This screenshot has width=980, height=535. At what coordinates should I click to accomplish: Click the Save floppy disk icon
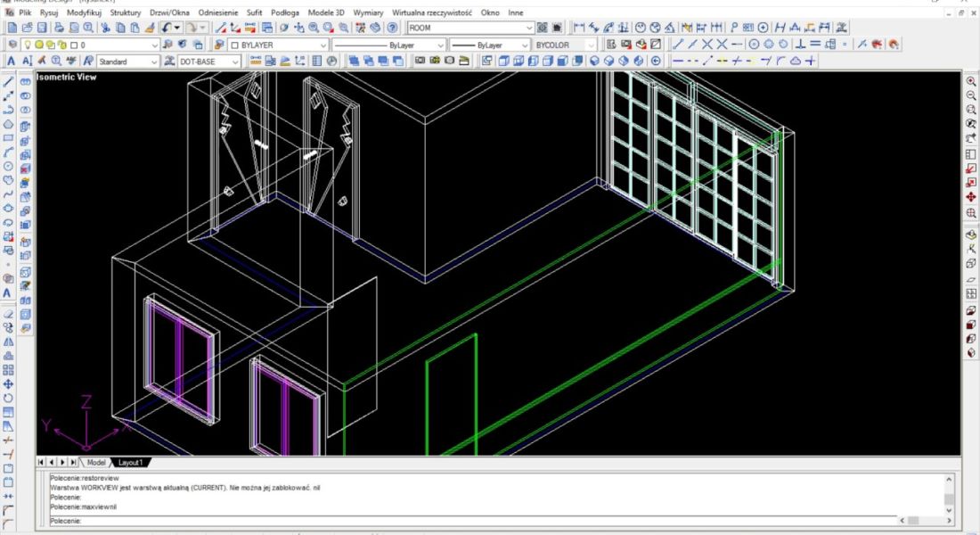(x=40, y=28)
